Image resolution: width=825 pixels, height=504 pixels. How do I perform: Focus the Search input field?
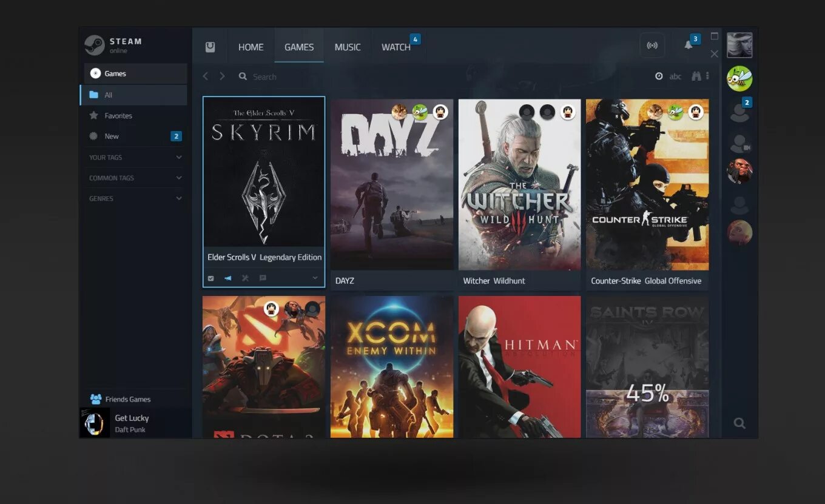(264, 76)
